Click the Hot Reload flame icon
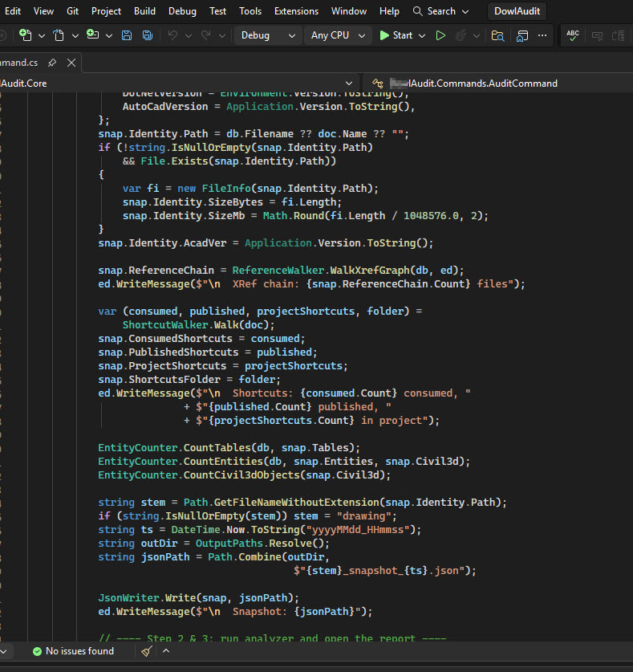Viewport: 633px width, 672px height. [x=461, y=35]
